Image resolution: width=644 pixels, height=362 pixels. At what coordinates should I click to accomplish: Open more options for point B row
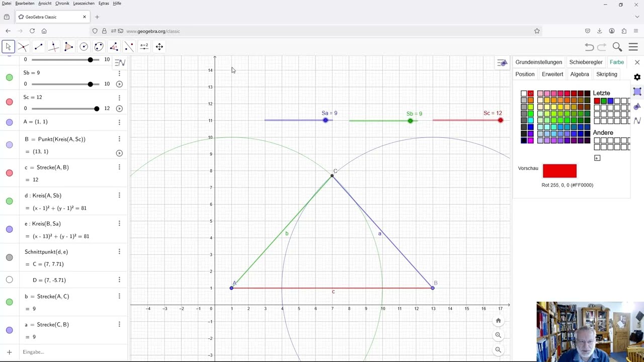point(119,139)
